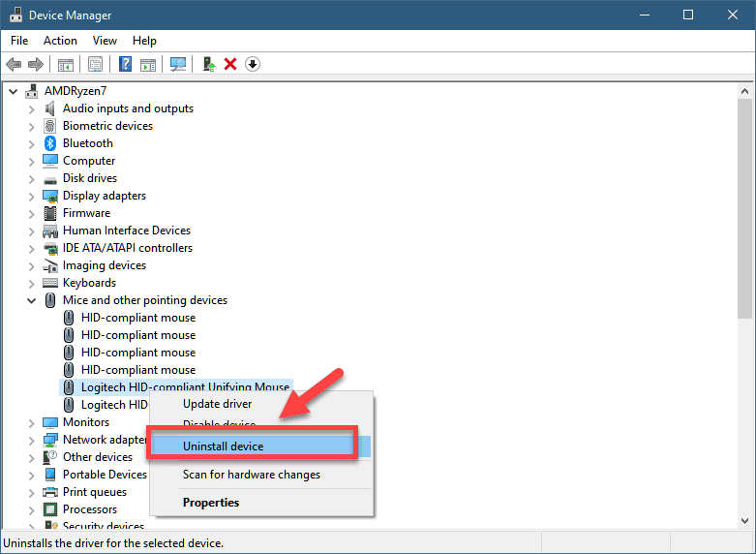Select the Human Interface Devices icon
Viewport: 756px width, 554px height.
click(50, 231)
